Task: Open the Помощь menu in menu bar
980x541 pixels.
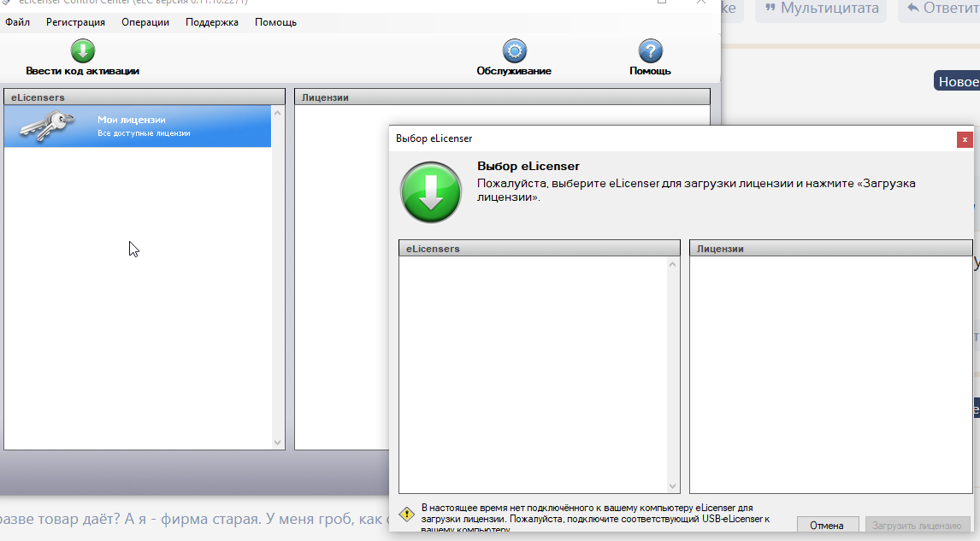Action: [x=275, y=22]
